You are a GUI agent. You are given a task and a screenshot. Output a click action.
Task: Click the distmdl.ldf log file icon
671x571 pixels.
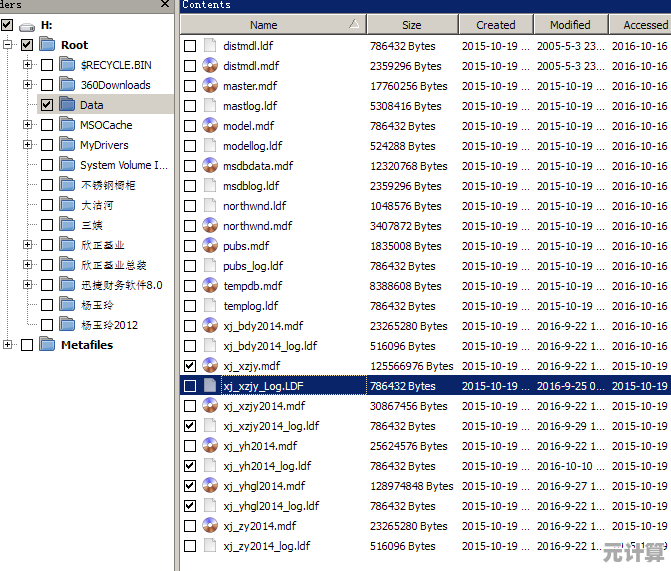click(x=210, y=46)
